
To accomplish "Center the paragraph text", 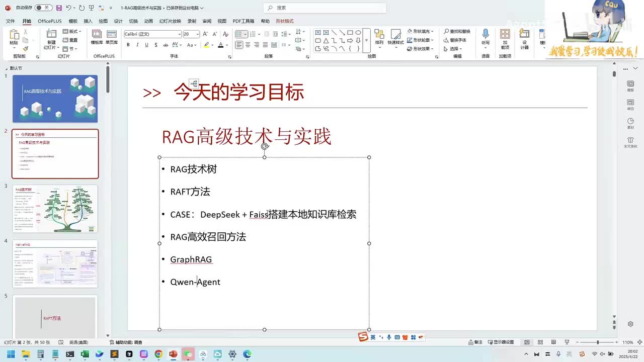I will point(248,45).
